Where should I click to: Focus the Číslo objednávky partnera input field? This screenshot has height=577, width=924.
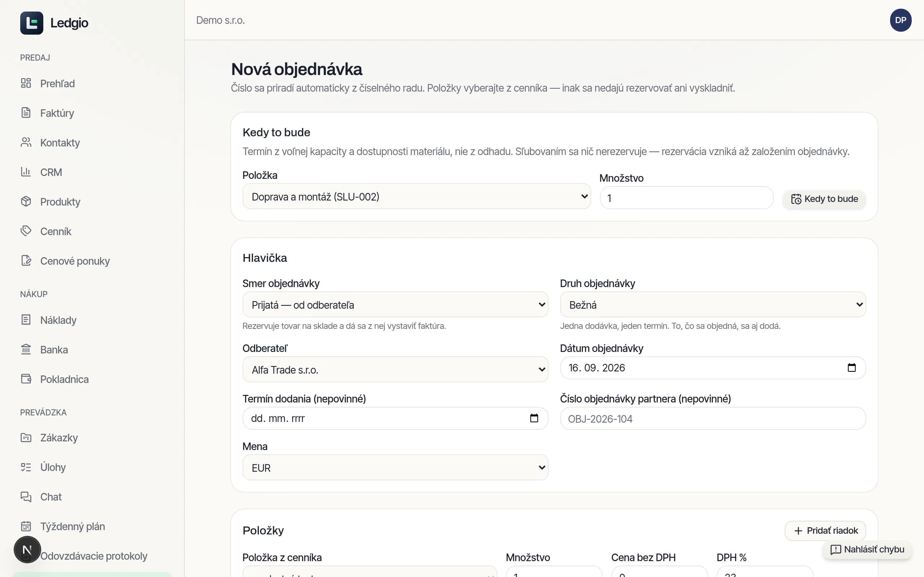tap(712, 419)
